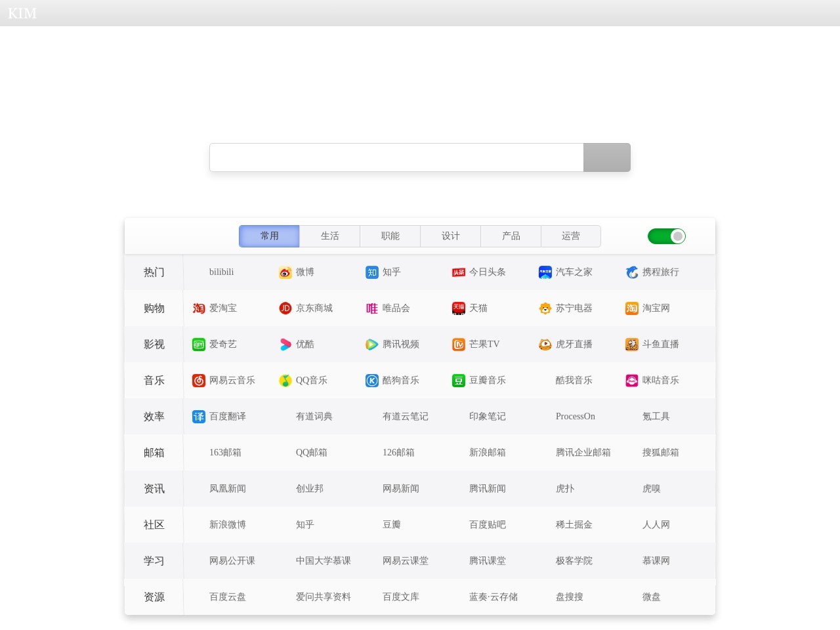Open the 百度贴吧 link
The height and width of the screenshot is (630, 840).
click(x=488, y=525)
